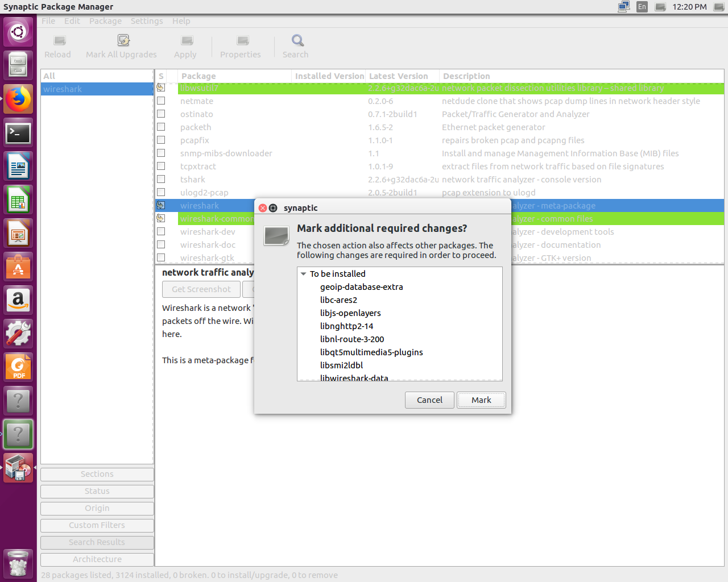Open the Ubuntu dash search icon
Image resolution: width=728 pixels, height=582 pixels.
point(18,32)
